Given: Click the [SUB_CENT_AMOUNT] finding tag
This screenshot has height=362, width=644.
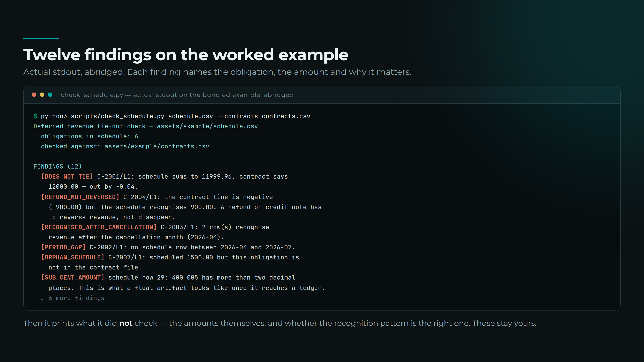Looking at the screenshot, I should [72, 277].
